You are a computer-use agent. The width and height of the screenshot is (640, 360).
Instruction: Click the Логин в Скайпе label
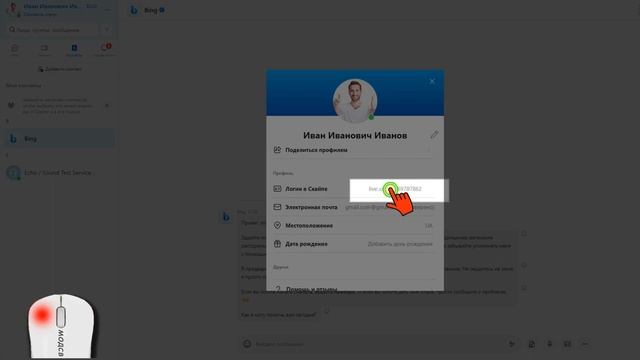tap(307, 189)
